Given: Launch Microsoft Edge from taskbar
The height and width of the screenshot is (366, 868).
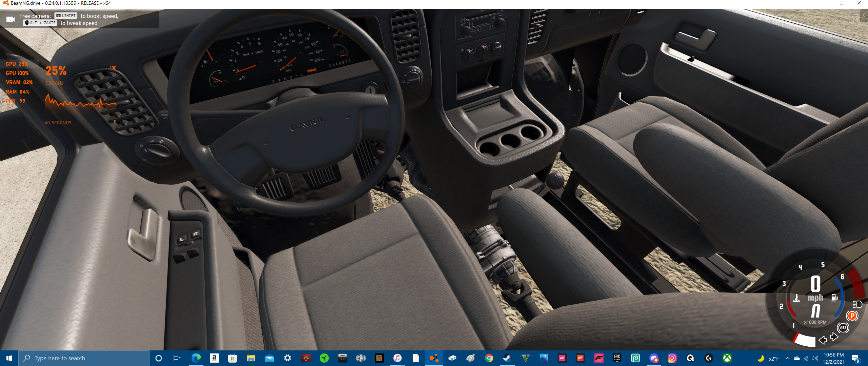Looking at the screenshot, I should pos(196,358).
